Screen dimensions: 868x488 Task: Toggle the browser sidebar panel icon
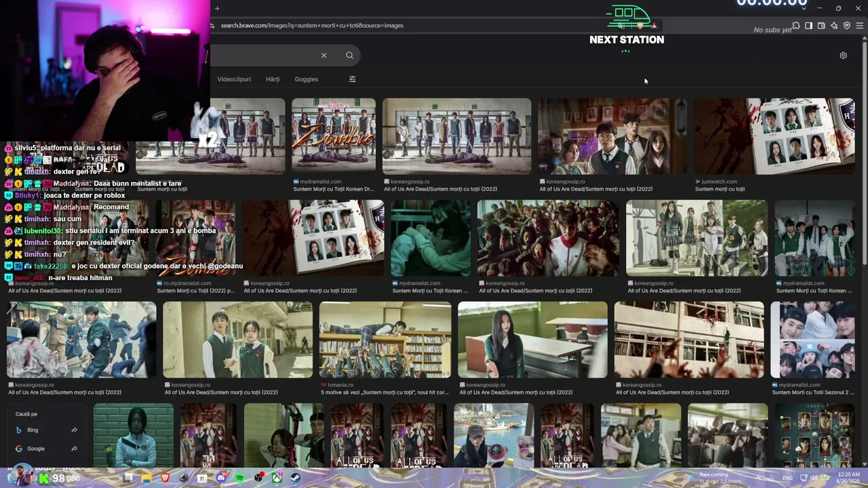pos(808,26)
